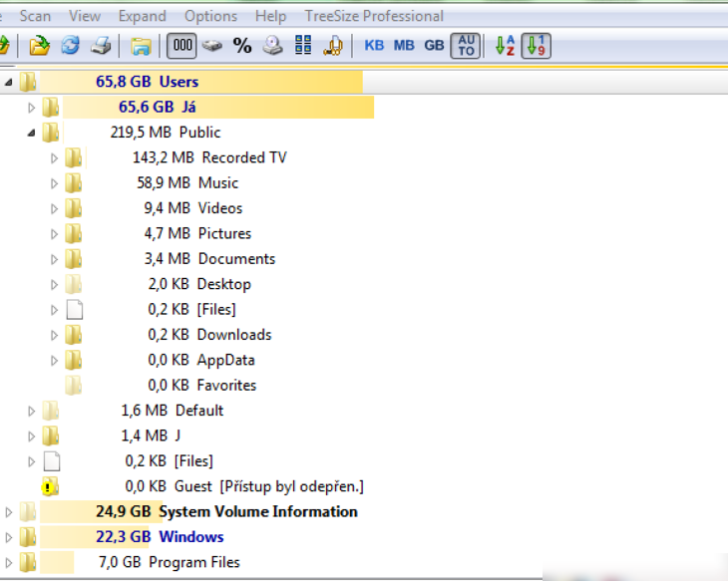Expand the Music folder
The image size is (728, 581).
tap(54, 183)
